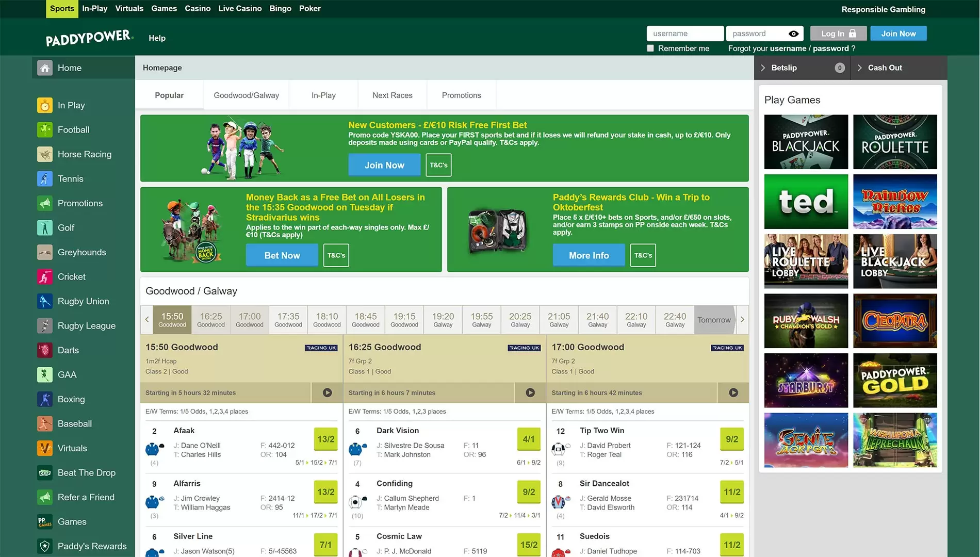
Task: Open the Help link
Action: pyautogui.click(x=157, y=38)
